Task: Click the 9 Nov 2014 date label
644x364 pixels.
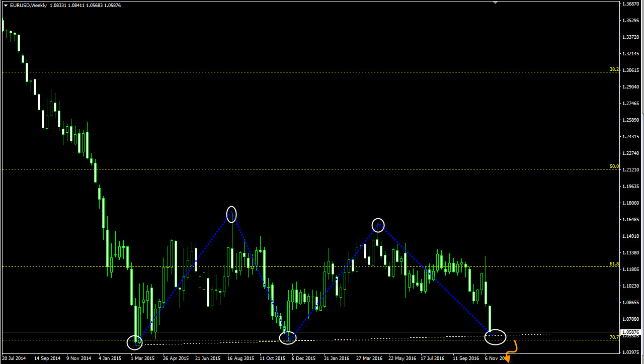Action: pos(78,359)
